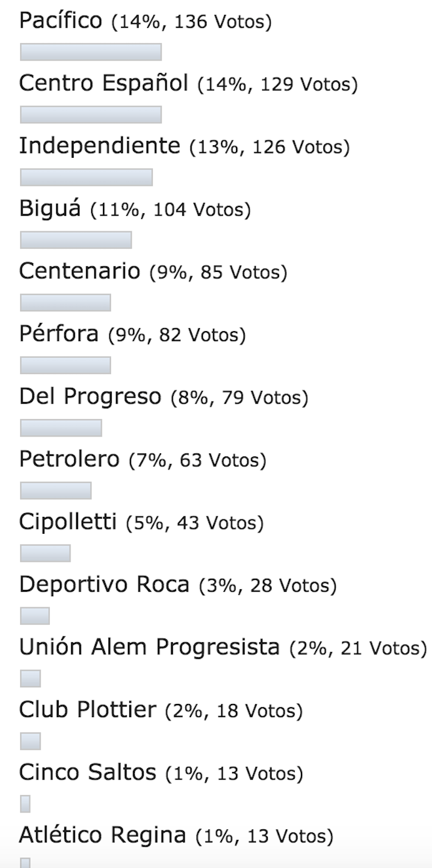Click the Centro Español vote bar
The height and width of the screenshot is (868, 432).
pyautogui.click(x=91, y=115)
